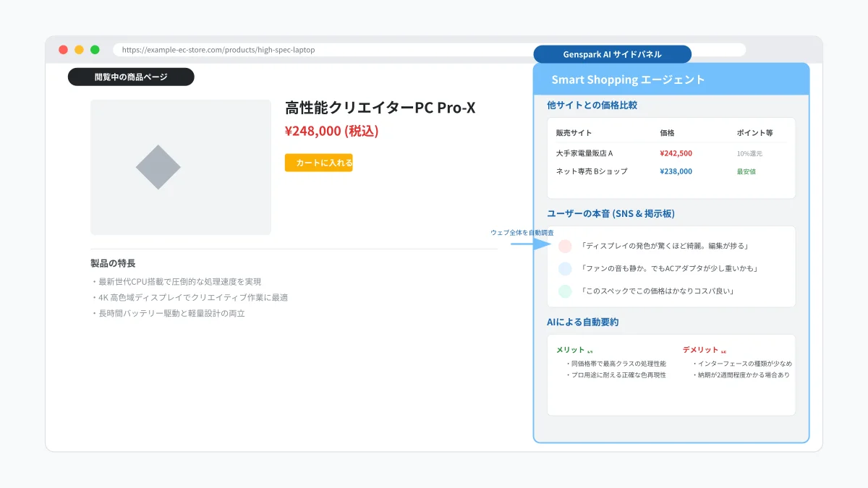This screenshot has height=488, width=868.
Task: Select the 最新世代CPU搭載 feature line
Action: click(176, 281)
